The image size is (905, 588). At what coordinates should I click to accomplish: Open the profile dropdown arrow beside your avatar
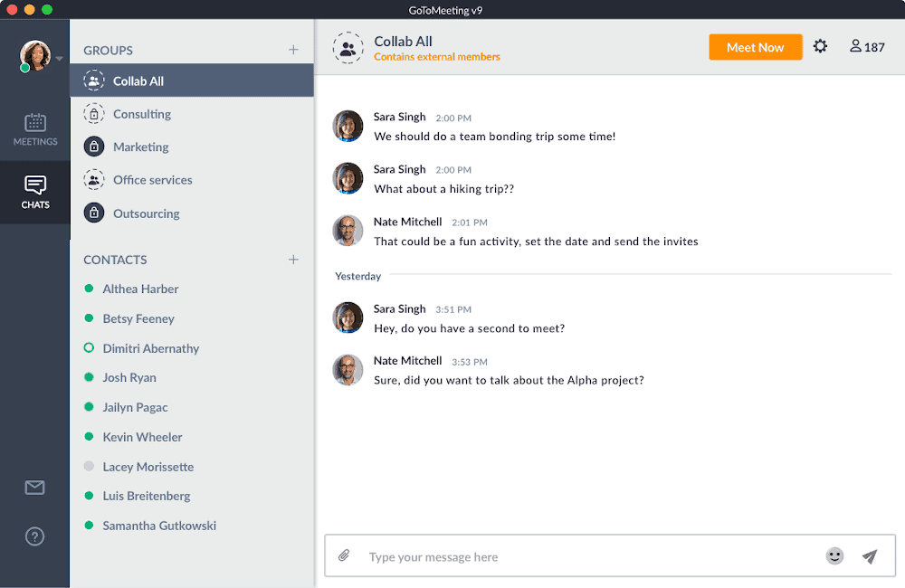coord(58,58)
